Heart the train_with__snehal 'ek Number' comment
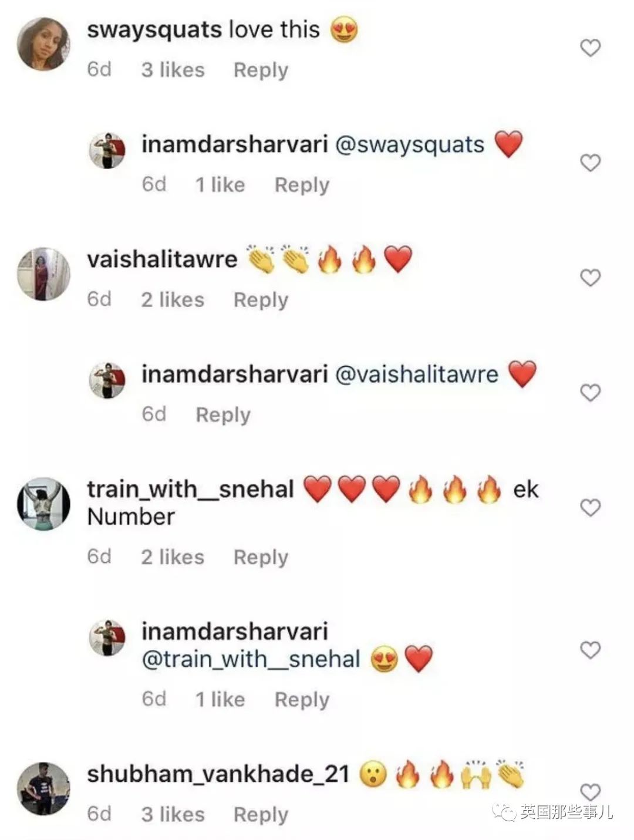Screen dimensions: 634x840 tap(590, 507)
